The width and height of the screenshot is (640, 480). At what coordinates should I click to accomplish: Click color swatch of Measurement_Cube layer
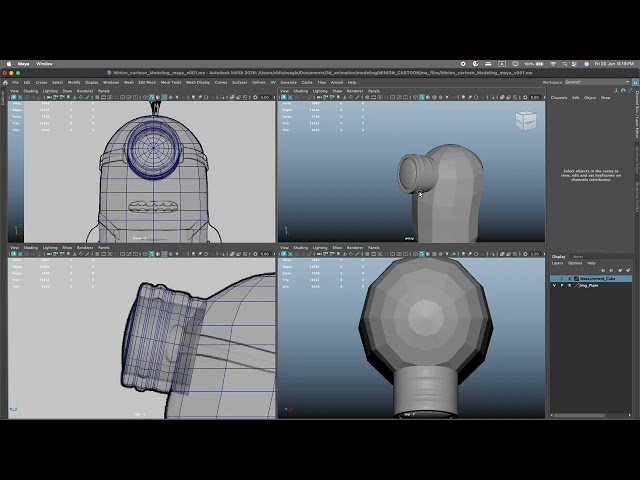(x=576, y=279)
